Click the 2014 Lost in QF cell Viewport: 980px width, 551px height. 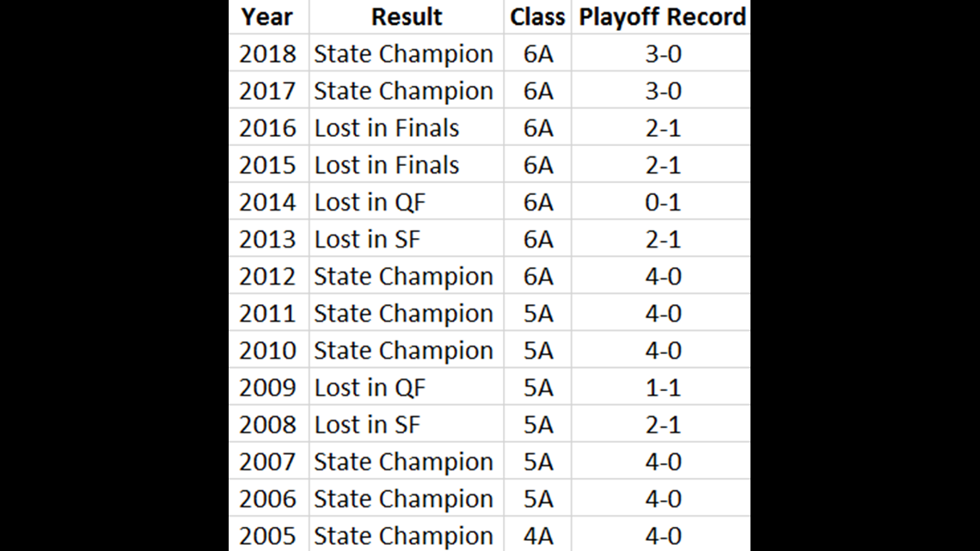[x=407, y=202]
